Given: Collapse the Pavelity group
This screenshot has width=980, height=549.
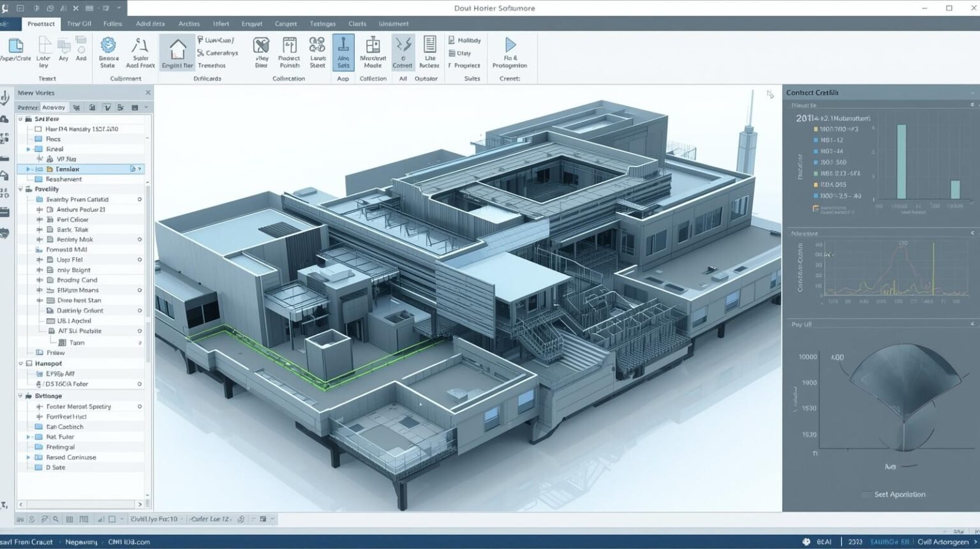Looking at the screenshot, I should click(21, 189).
